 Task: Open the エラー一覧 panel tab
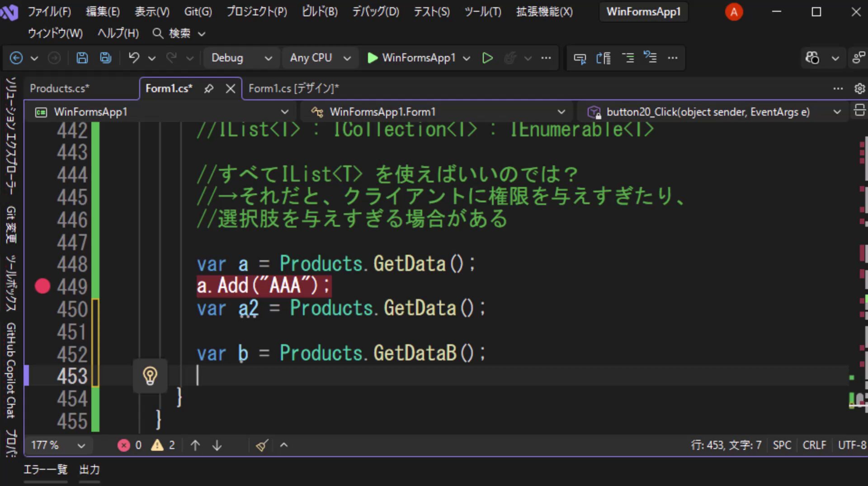(x=45, y=470)
